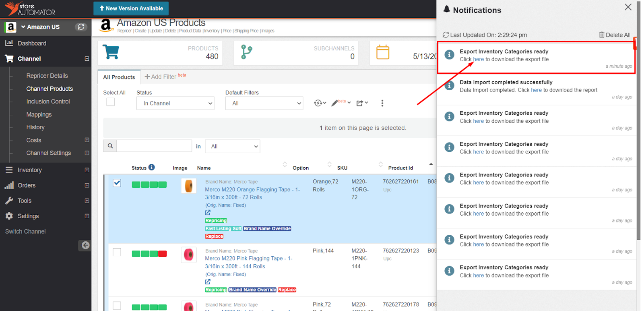Tick the Select All checkbox
Image resolution: width=644 pixels, height=311 pixels.
point(111,102)
